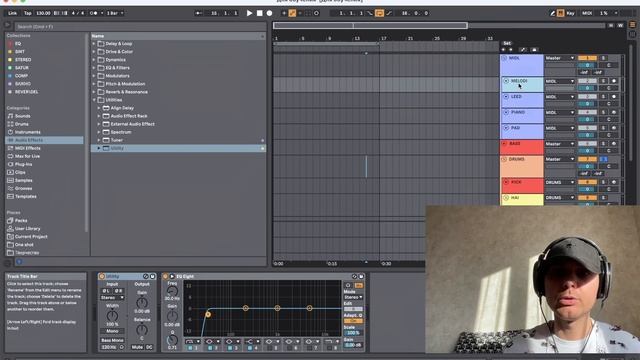Screen dimensions: 640x360
Task: Open the Instruments category
Action: [x=28, y=132]
